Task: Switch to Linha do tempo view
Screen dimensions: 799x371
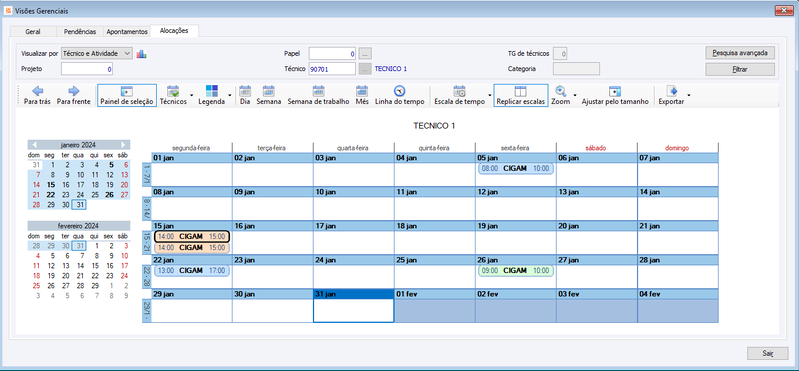Action: (400, 95)
